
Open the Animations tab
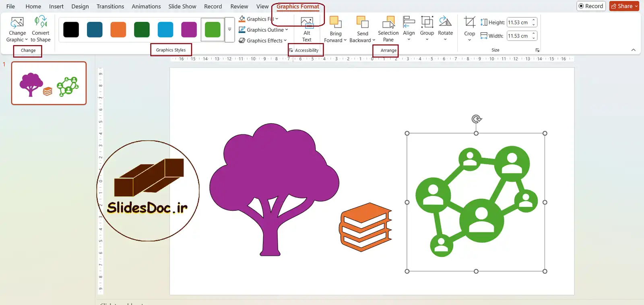pyautogui.click(x=146, y=6)
